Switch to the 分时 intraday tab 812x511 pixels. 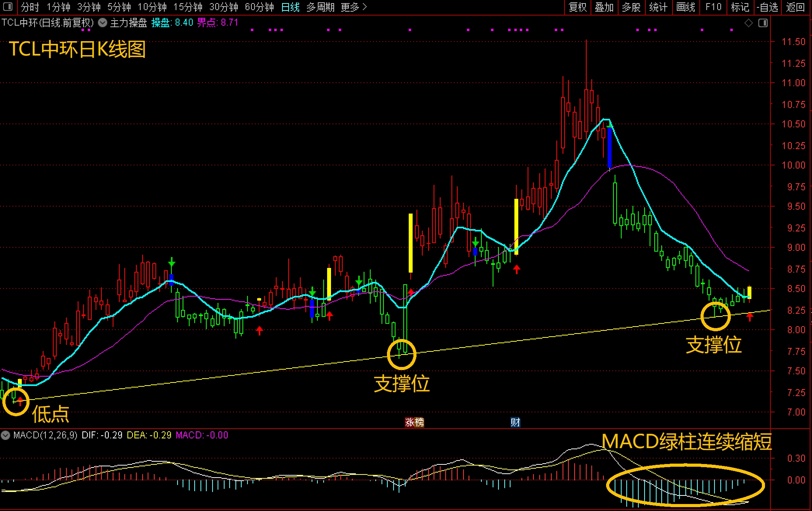(30, 7)
